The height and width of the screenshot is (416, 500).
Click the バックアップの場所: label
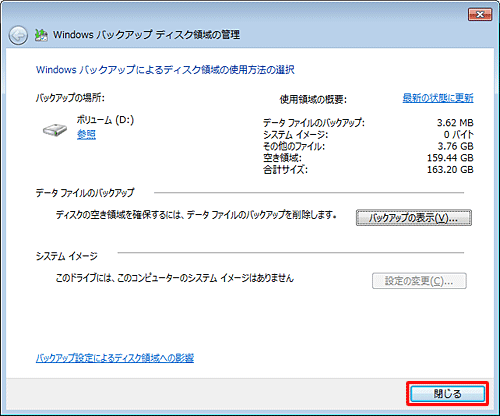70,98
